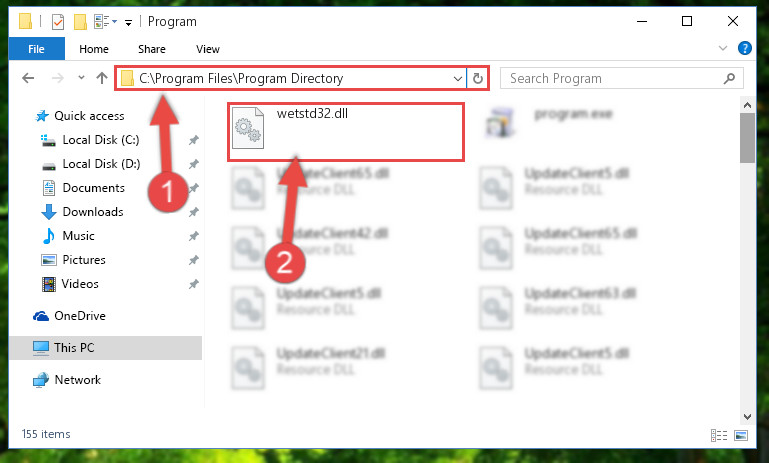This screenshot has height=463, width=769.
Task: Switch to the View ribbon tab
Action: [x=208, y=49]
